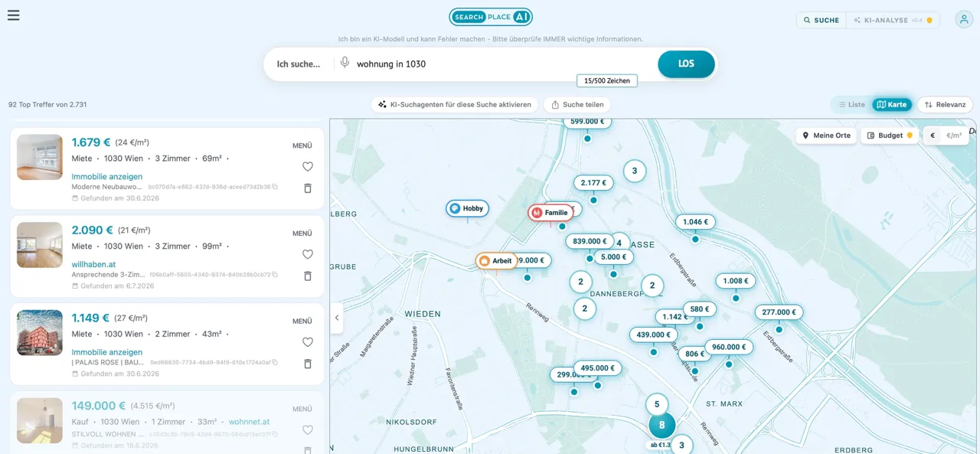
Task: Click the search input with 'wohnung in 1030'
Action: [502, 64]
